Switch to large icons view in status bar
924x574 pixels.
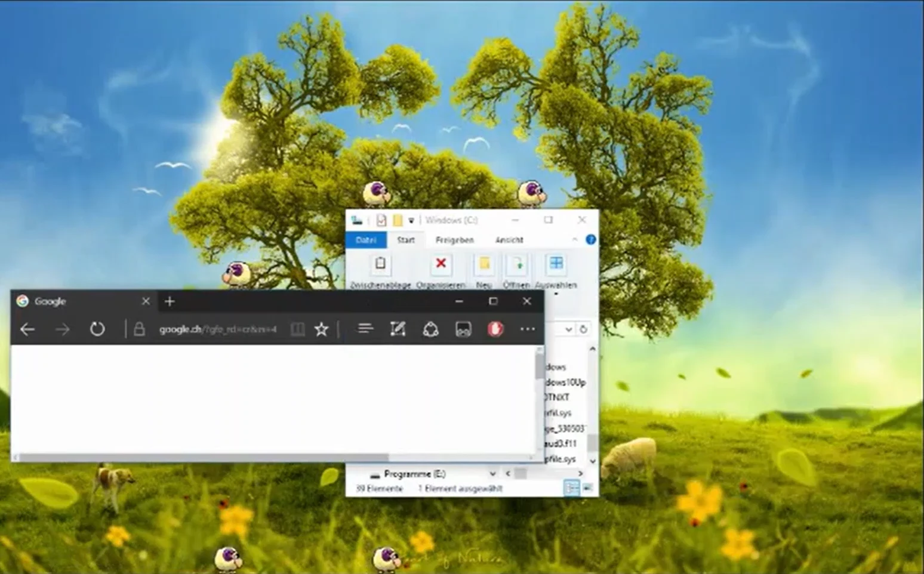tap(588, 488)
